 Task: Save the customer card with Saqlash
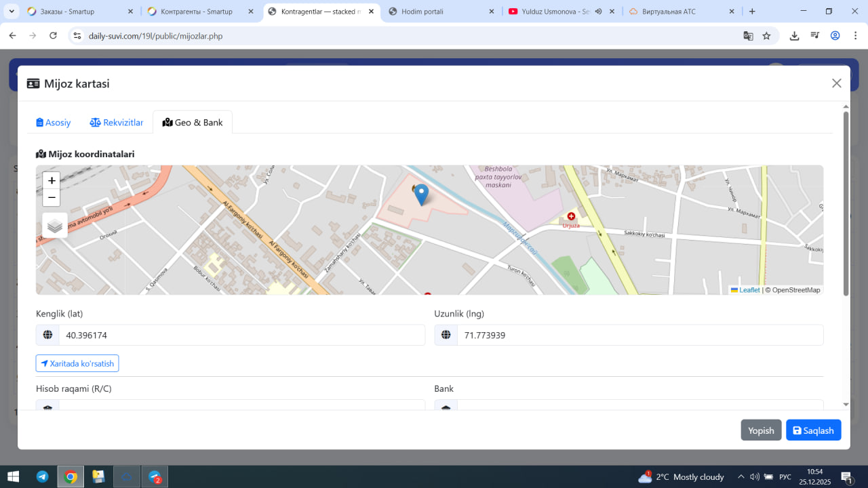tap(813, 430)
